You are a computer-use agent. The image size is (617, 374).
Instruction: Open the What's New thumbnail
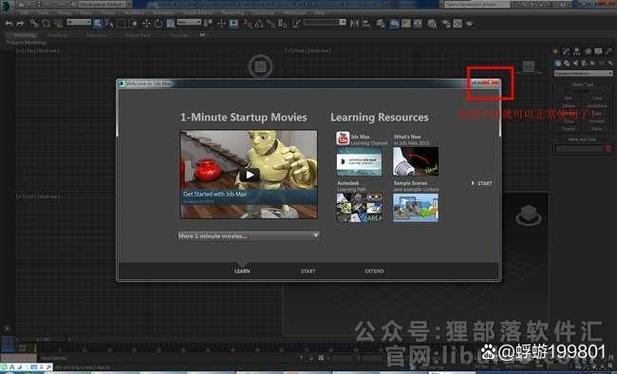[416, 161]
